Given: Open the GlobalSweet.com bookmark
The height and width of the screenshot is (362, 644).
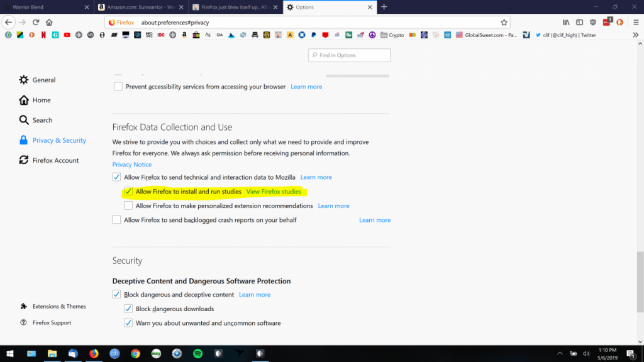Looking at the screenshot, I should tap(486, 35).
